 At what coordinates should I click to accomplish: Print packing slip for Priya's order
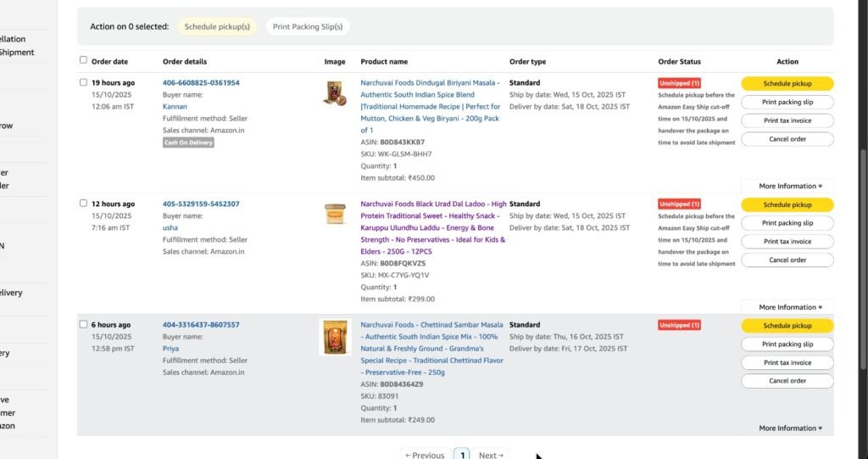[x=787, y=344]
